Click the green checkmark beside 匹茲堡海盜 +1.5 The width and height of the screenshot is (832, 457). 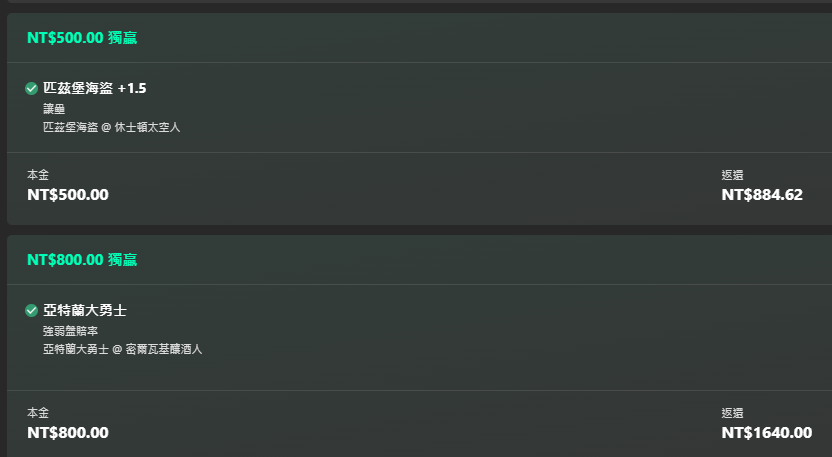pyautogui.click(x=31, y=88)
